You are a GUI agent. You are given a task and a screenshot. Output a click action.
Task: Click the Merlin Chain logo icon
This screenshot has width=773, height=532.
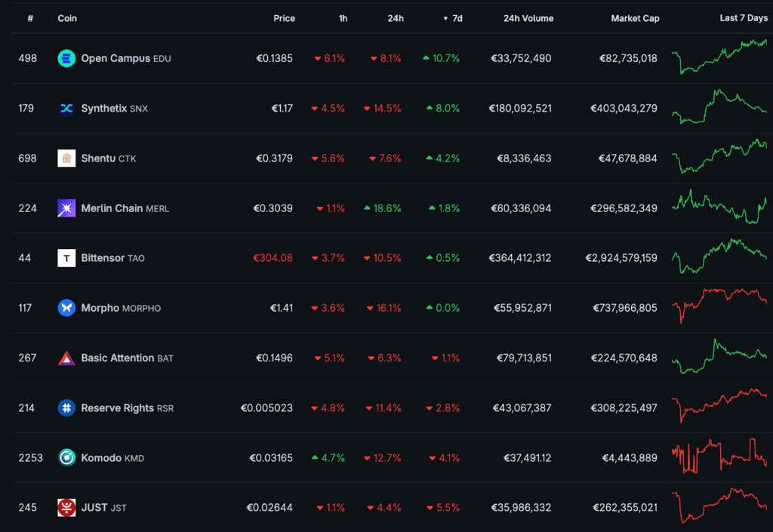(x=66, y=208)
